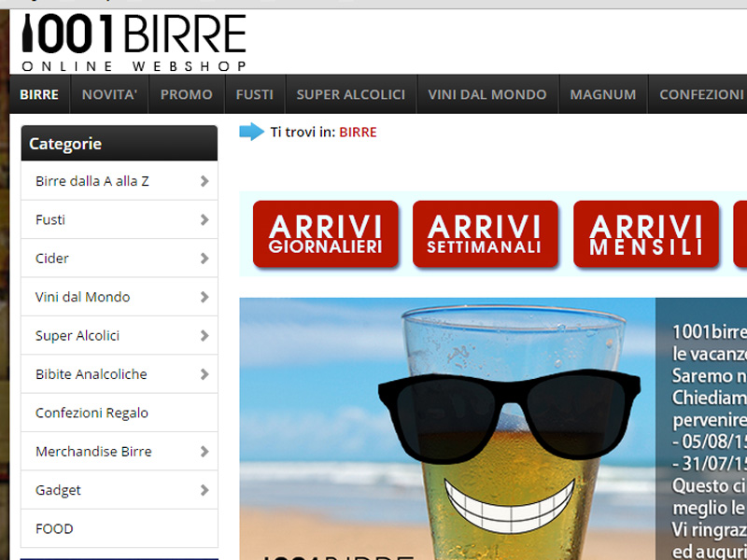Open Merchandise Birre category
Viewport: 747px width, 560px height.
(x=120, y=452)
